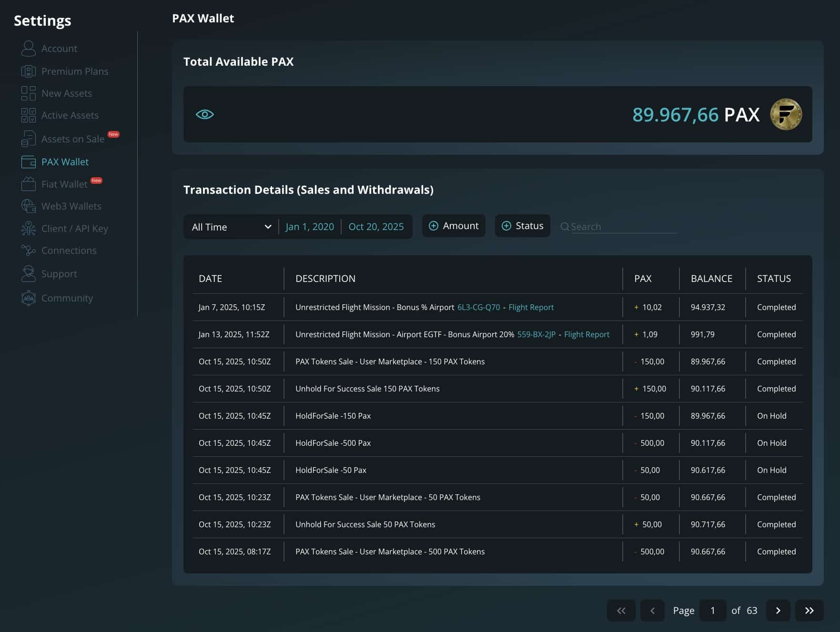
Task: Open the Support headset icon
Action: [x=29, y=274]
